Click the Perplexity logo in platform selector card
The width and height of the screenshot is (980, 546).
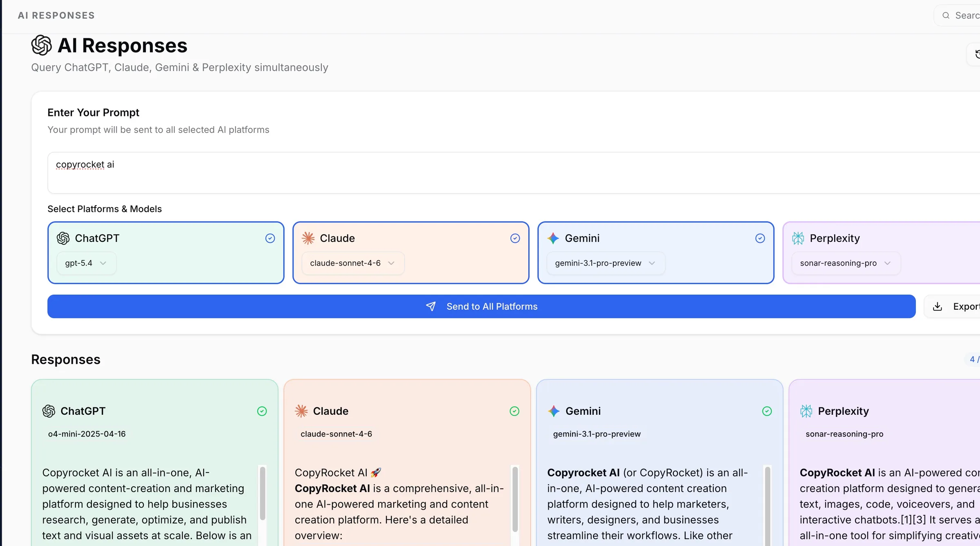coord(798,238)
